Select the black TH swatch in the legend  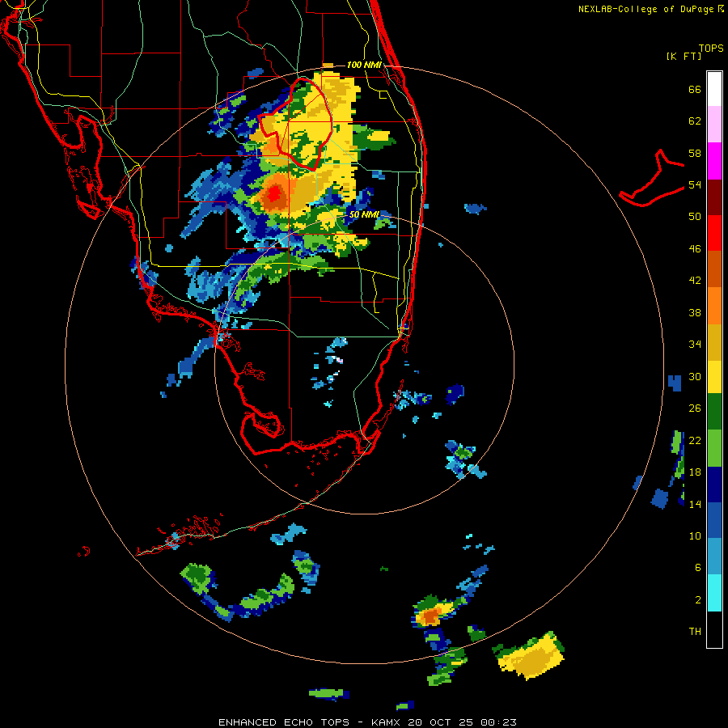click(714, 629)
